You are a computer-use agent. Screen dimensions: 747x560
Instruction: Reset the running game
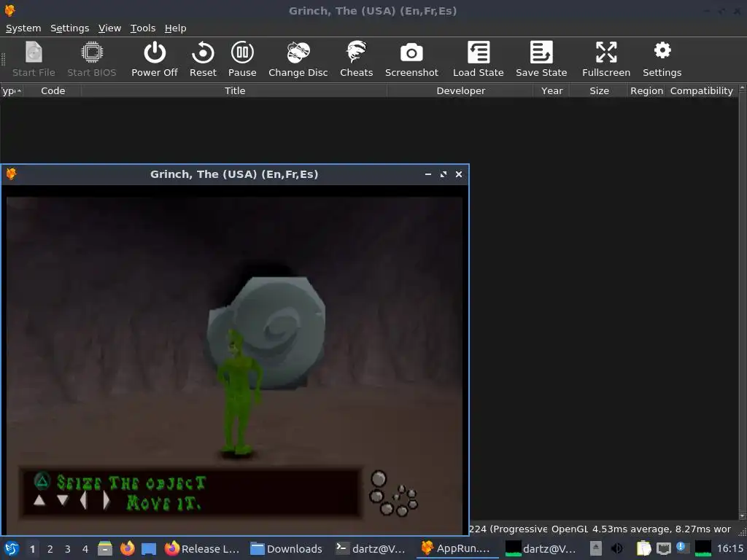[203, 59]
